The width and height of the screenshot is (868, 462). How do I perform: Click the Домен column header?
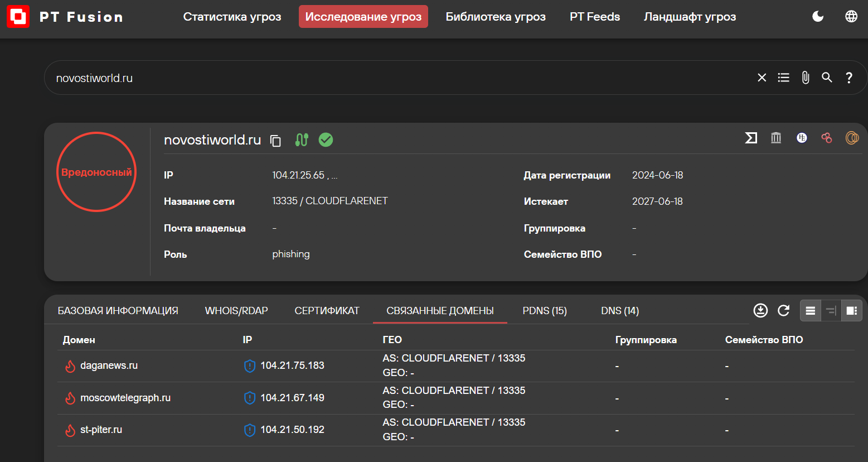79,340
